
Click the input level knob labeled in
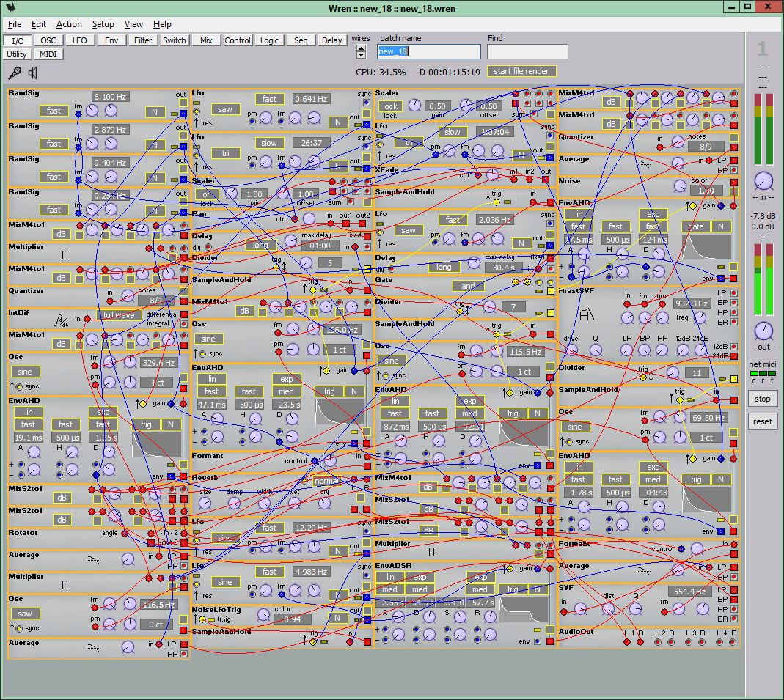[763, 181]
